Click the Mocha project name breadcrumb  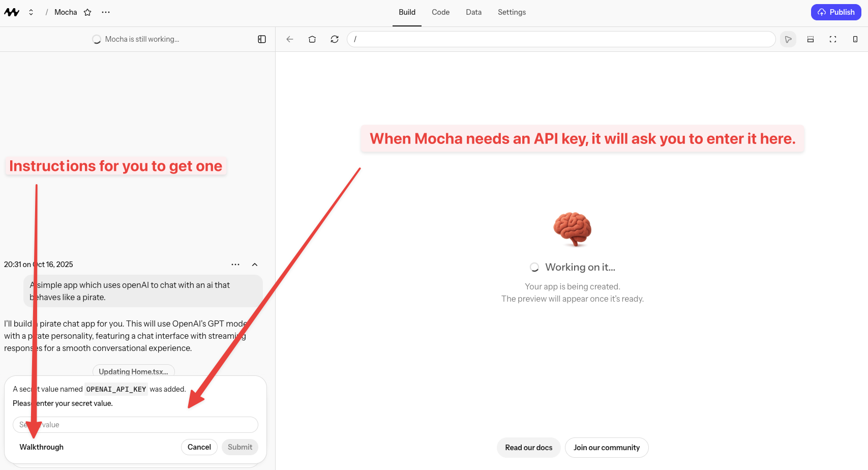pyautogui.click(x=66, y=12)
